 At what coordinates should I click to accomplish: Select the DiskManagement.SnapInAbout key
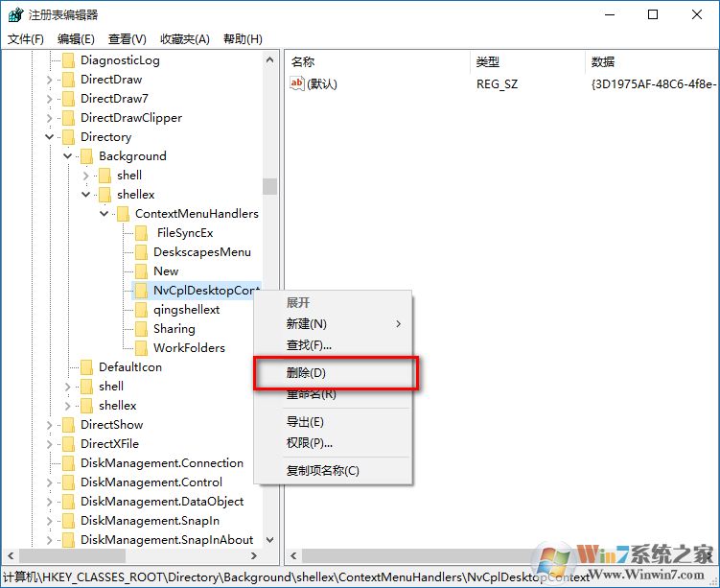(x=167, y=540)
